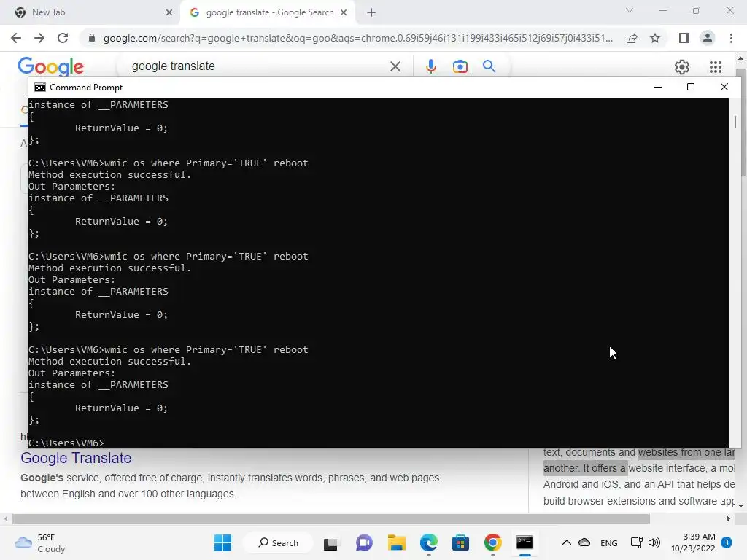Show hidden tray icons chevron
This screenshot has width=747, height=560.
[566, 542]
